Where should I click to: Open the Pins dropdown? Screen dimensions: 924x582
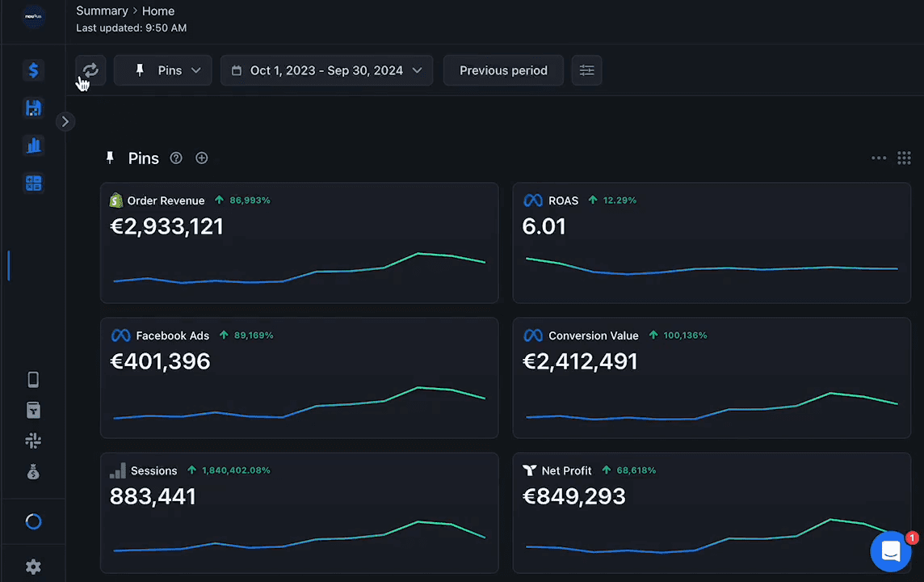[162, 70]
